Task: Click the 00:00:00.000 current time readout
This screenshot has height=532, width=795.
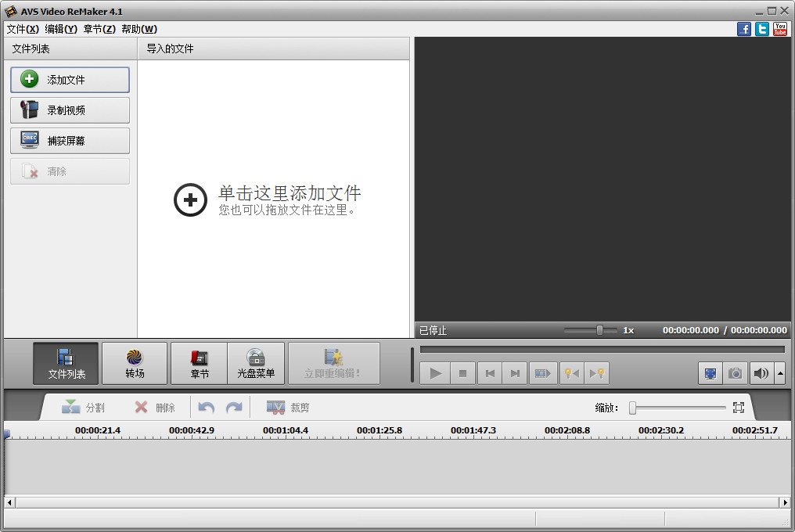Action: [x=691, y=330]
